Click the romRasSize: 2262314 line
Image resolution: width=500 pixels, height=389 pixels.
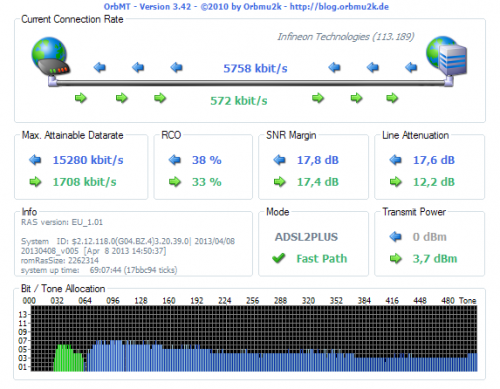pyautogui.click(x=60, y=260)
